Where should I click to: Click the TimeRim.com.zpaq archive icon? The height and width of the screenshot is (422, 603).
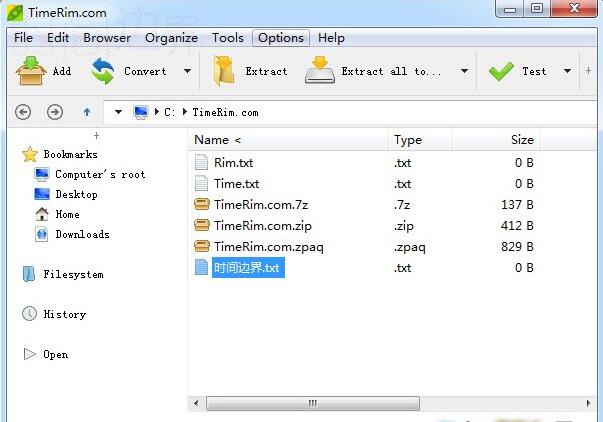pos(202,246)
